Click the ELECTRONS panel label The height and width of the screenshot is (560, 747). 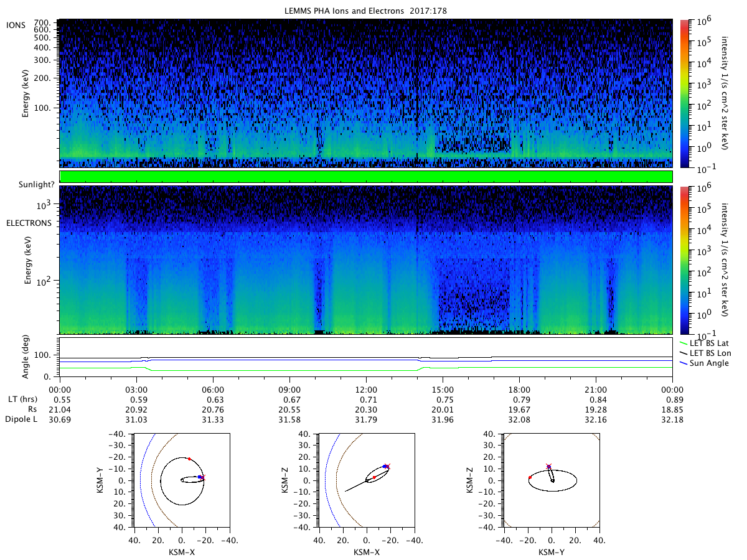29,223
